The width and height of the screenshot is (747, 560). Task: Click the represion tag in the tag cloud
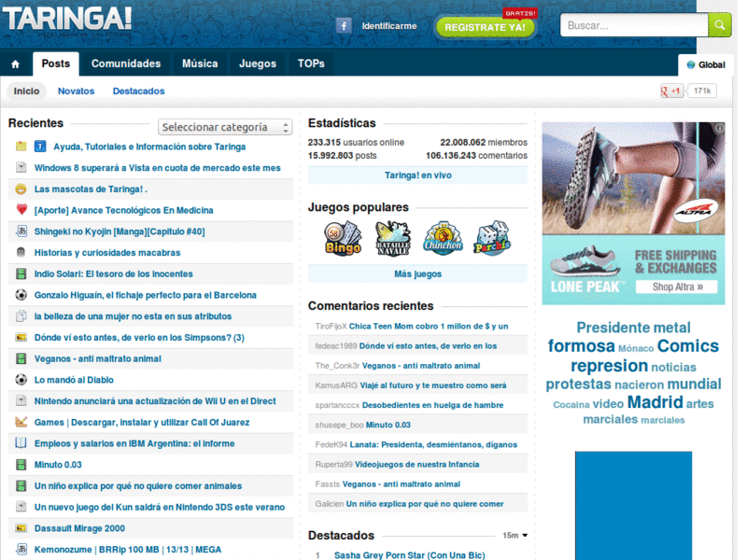(610, 366)
